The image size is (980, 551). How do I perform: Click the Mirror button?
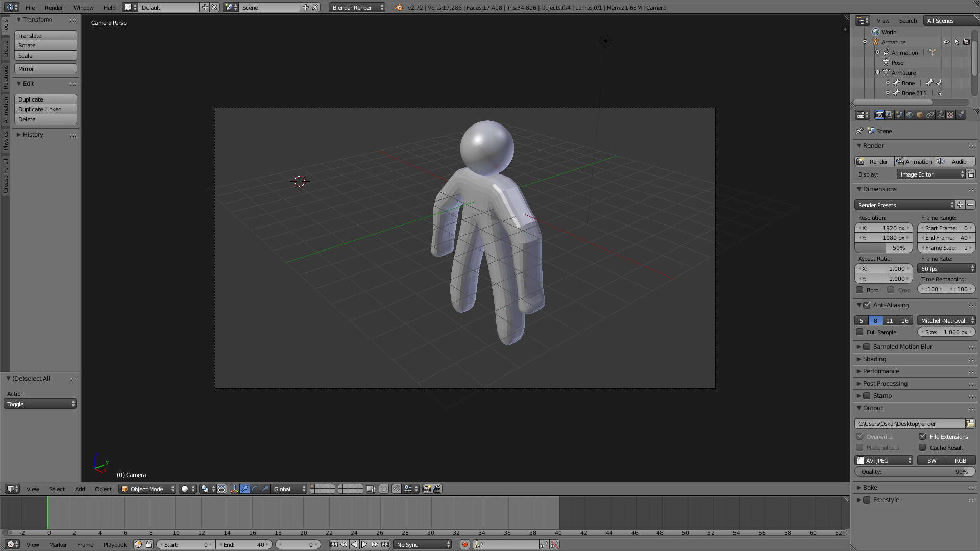coord(45,68)
